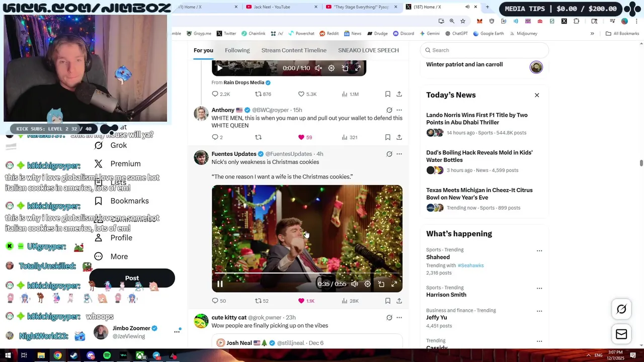Like the Rain Drops Media post with 5.3K likes

[x=307, y=94]
